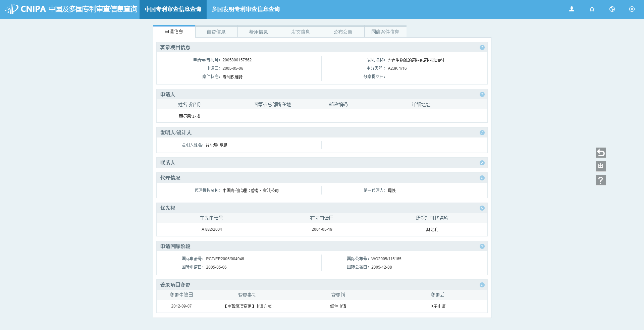The width and height of the screenshot is (644, 330).
Task: Click the circled X logout icon
Action: [632, 9]
